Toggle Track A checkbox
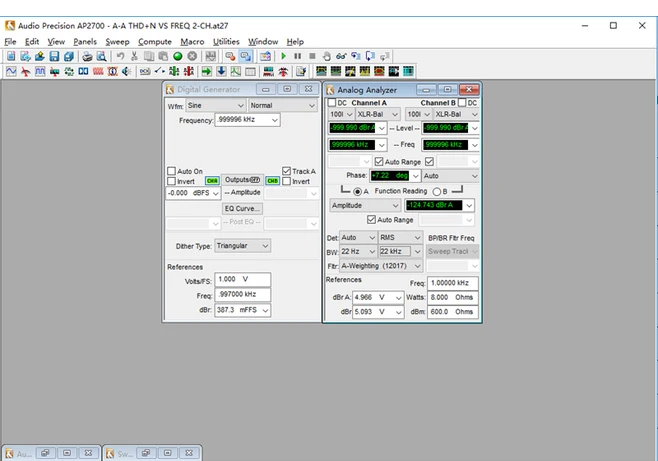Image resolution: width=658 pixels, height=461 pixels. coord(287,171)
